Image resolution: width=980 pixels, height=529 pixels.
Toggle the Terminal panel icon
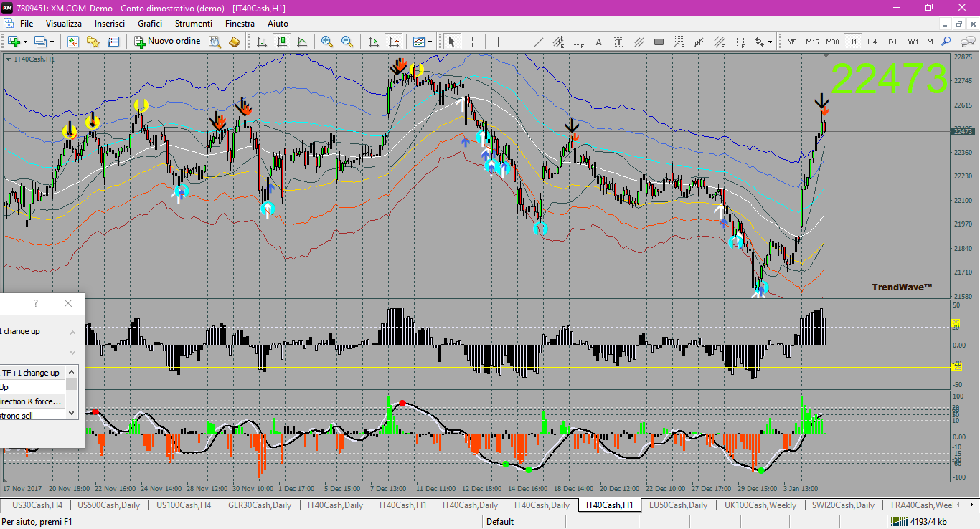[x=113, y=42]
